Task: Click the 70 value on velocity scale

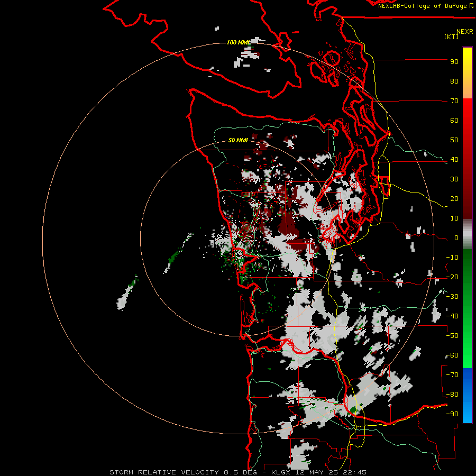Action: 454,101
